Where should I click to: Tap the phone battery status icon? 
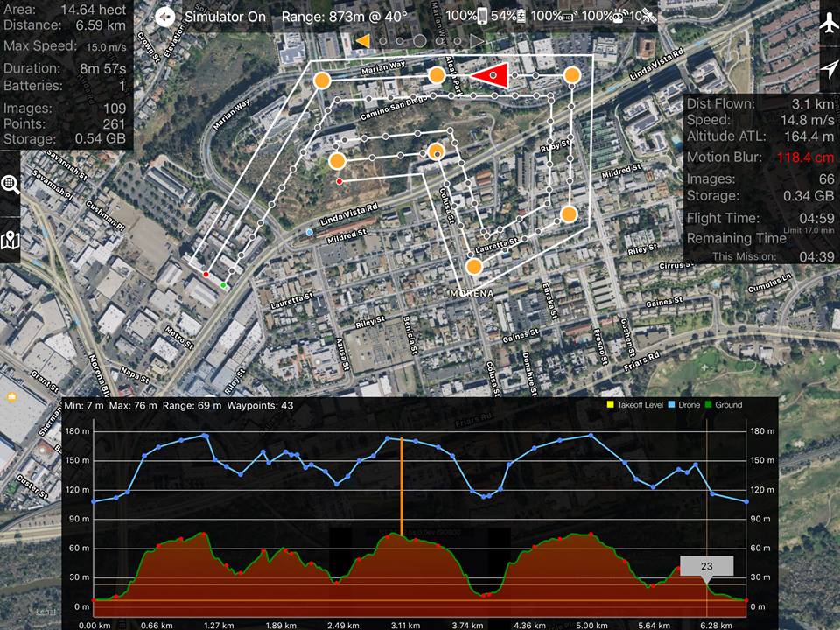pos(482,16)
